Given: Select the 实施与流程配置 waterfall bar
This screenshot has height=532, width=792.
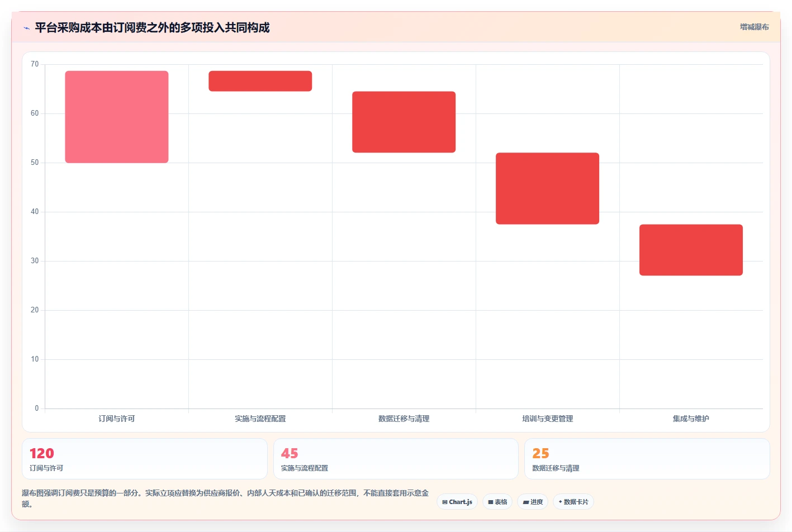Looking at the screenshot, I should (x=260, y=81).
